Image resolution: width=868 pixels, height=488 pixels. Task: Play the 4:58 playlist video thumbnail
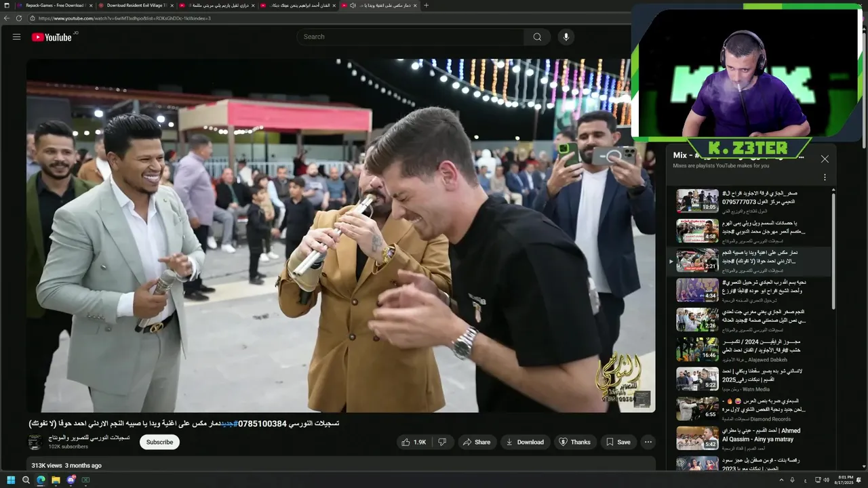(697, 230)
